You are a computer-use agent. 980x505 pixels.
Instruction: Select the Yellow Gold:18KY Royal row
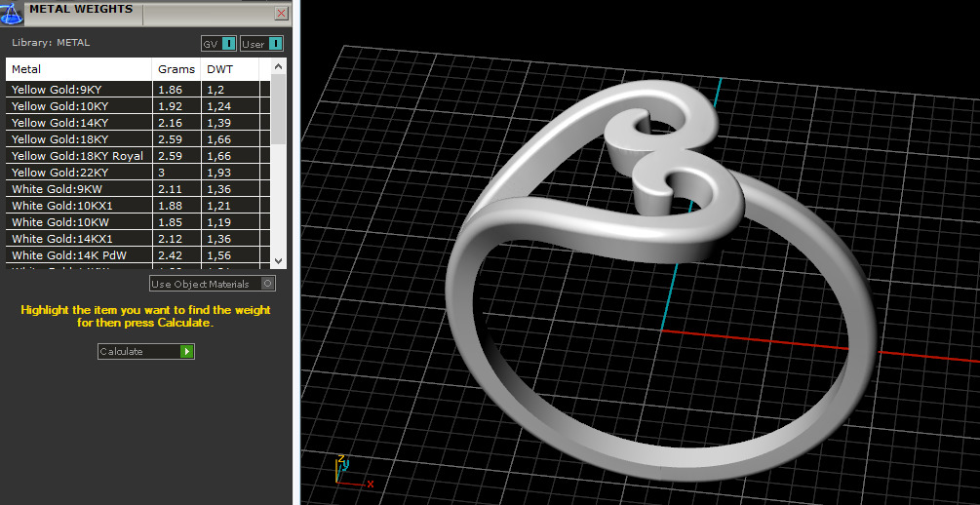pyautogui.click(x=138, y=156)
